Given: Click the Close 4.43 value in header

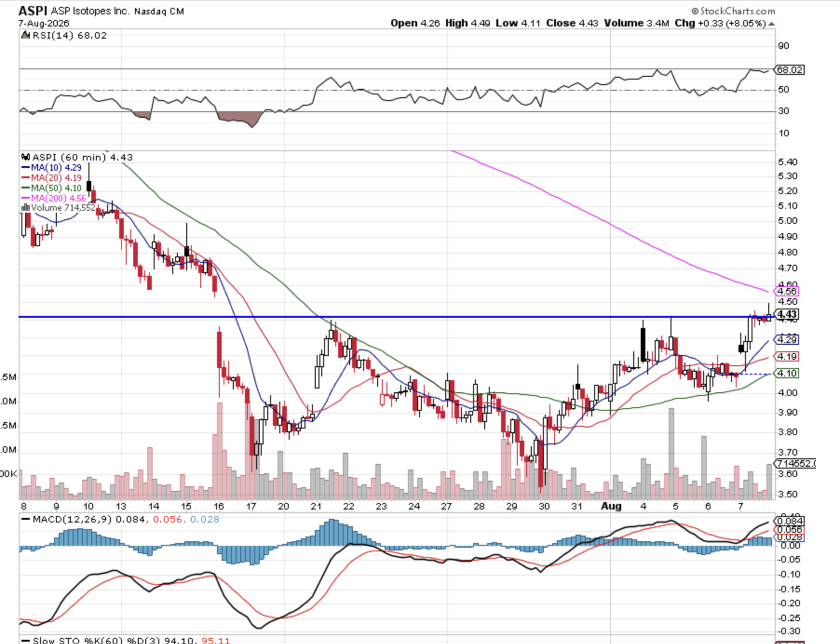Looking at the screenshot, I should (572, 23).
